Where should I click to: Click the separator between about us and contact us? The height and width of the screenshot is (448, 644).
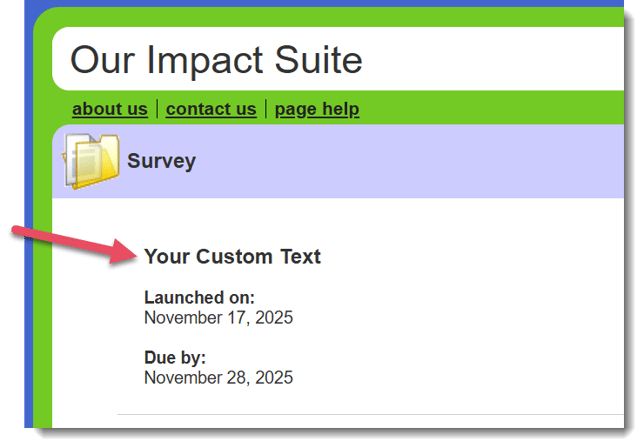click(157, 109)
